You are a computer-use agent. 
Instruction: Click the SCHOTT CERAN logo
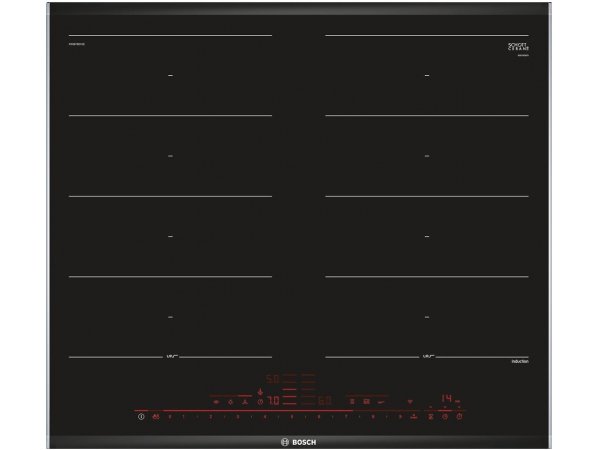pyautogui.click(x=518, y=47)
